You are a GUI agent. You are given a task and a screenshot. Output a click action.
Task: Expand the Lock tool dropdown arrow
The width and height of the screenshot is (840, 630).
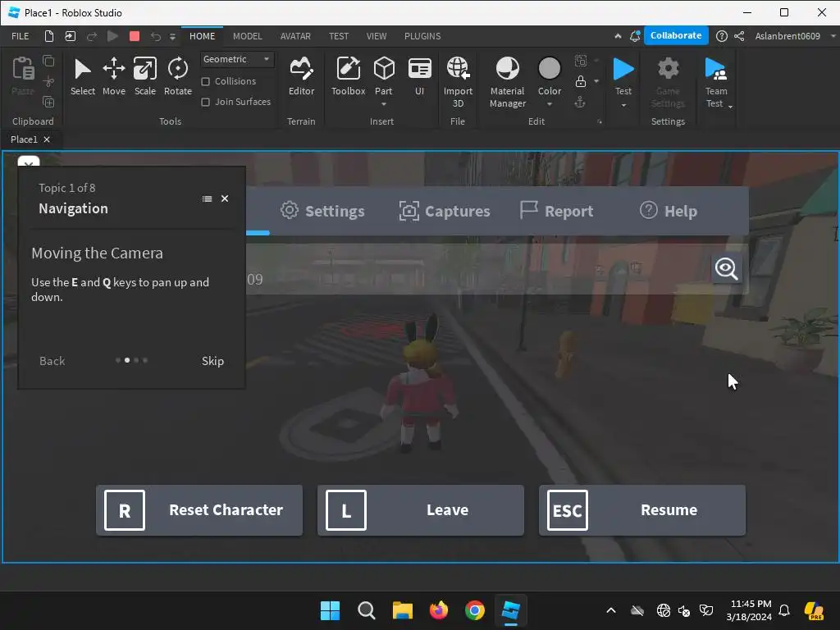[596, 81]
